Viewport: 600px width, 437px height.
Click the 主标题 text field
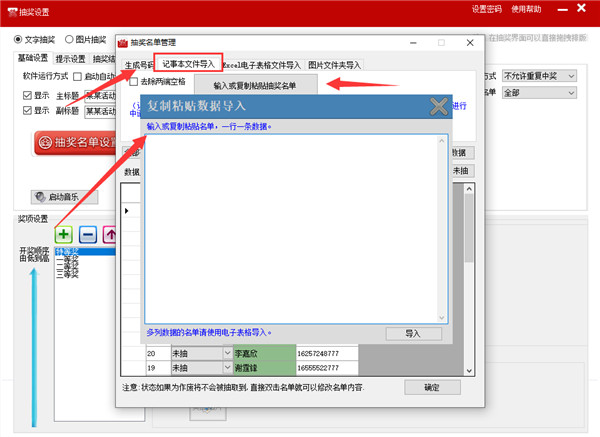coord(100,96)
